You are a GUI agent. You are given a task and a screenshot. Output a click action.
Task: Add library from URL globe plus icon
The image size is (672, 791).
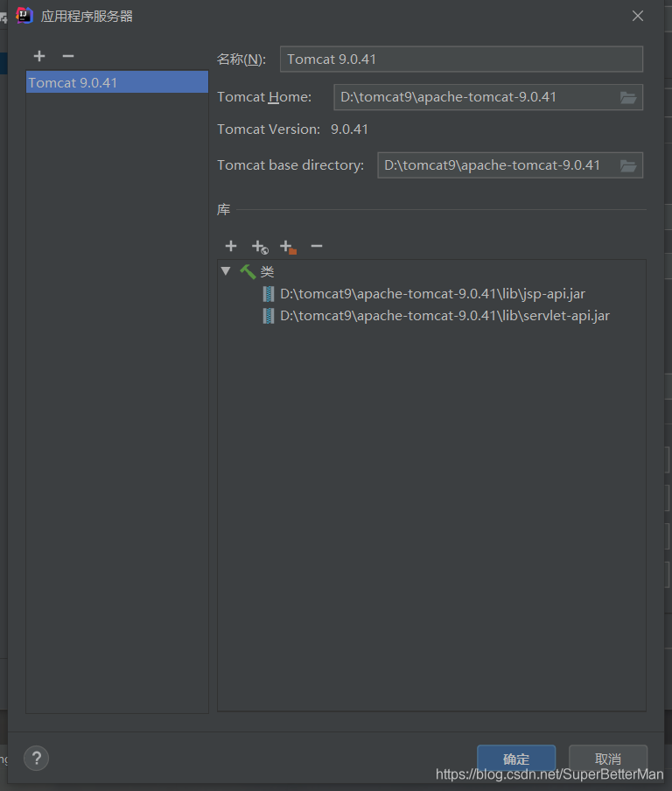pyautogui.click(x=260, y=247)
